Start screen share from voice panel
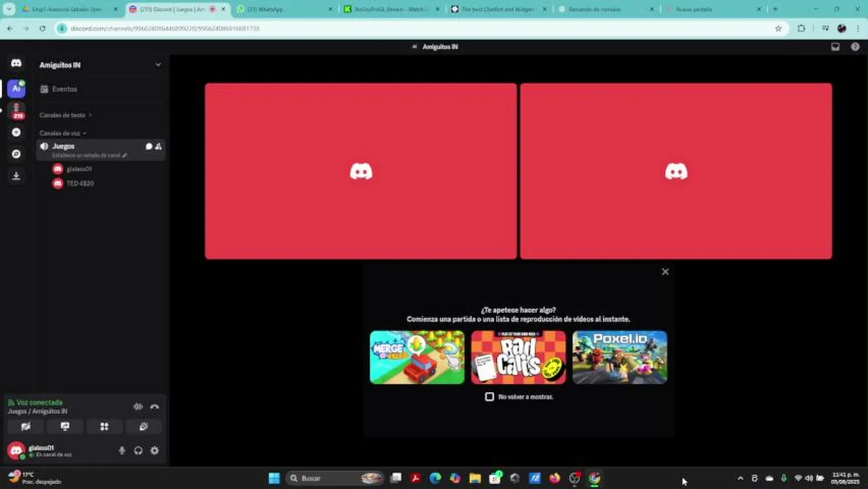The image size is (868, 489). 65,427
